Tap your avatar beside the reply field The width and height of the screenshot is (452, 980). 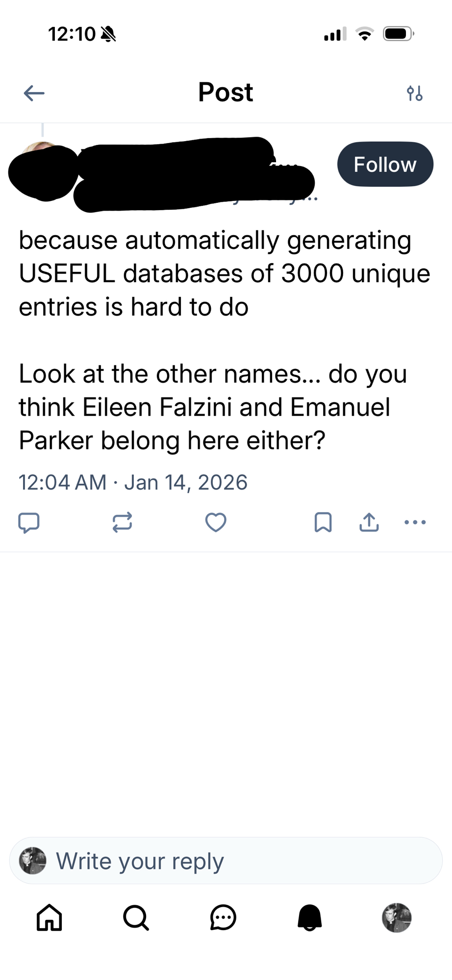click(x=33, y=861)
